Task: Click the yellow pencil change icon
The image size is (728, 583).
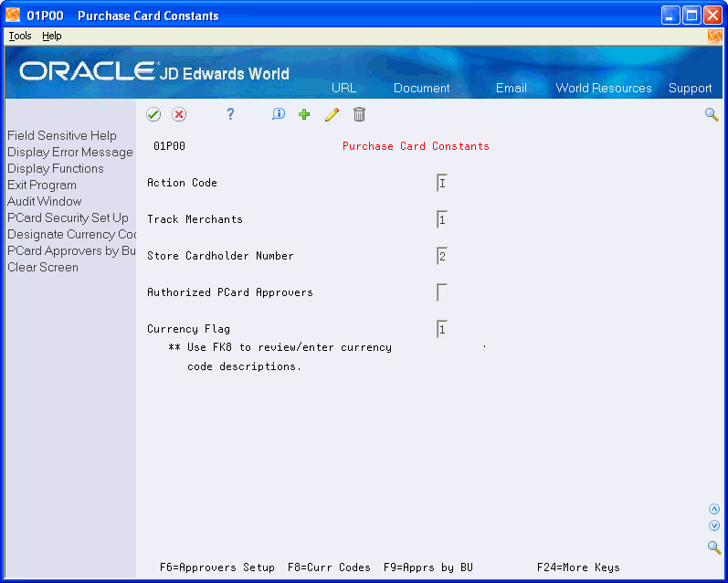Action: tap(332, 114)
